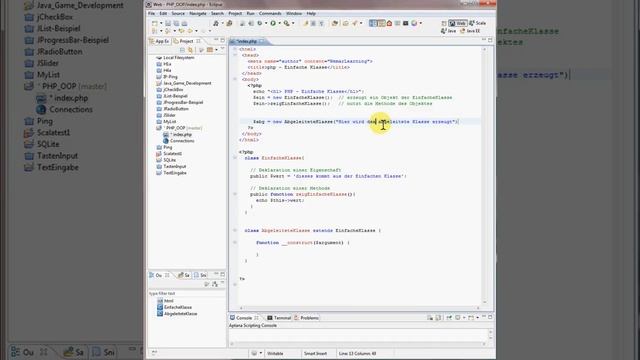Screen dimensions: 640x360
Task: Click the colorful globe toolbar icon
Action: (x=414, y=23)
